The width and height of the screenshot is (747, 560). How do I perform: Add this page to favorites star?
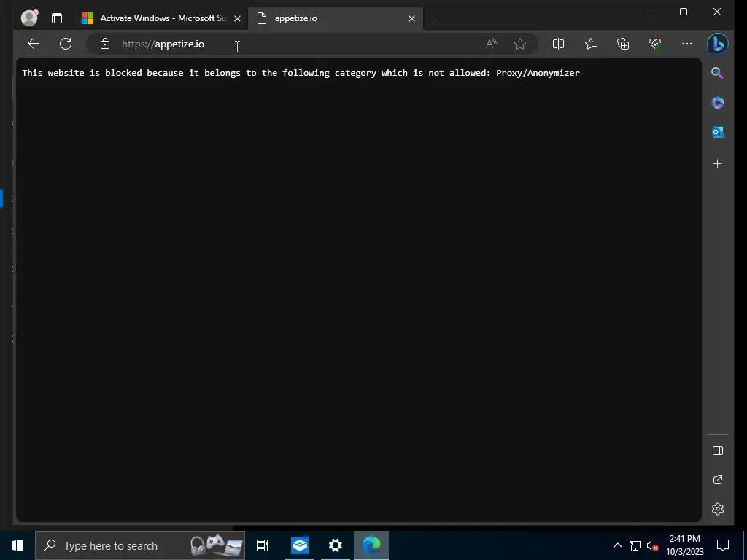(x=519, y=44)
